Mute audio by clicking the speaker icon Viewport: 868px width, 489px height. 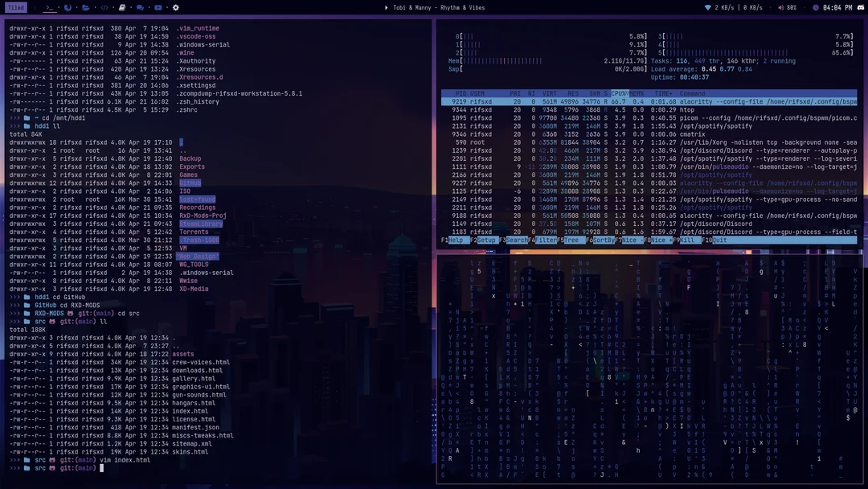pyautogui.click(x=781, y=6)
